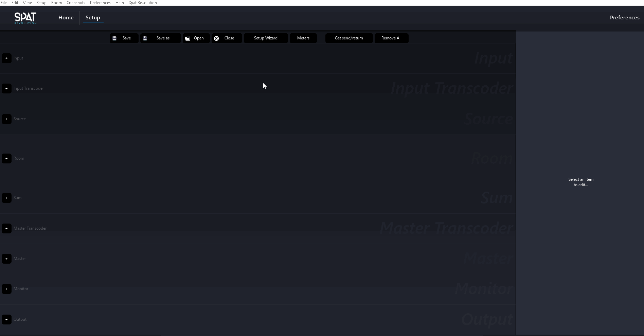Click the SPAT Revolution logo

pos(25,18)
